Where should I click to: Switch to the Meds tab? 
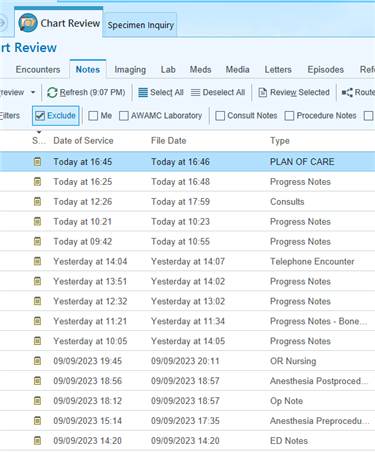click(x=201, y=70)
